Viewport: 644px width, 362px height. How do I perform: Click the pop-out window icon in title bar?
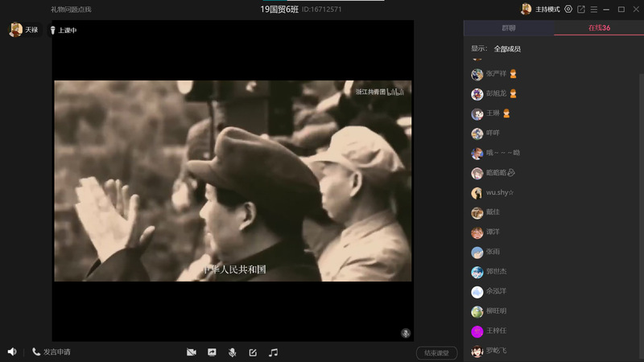[x=581, y=9]
